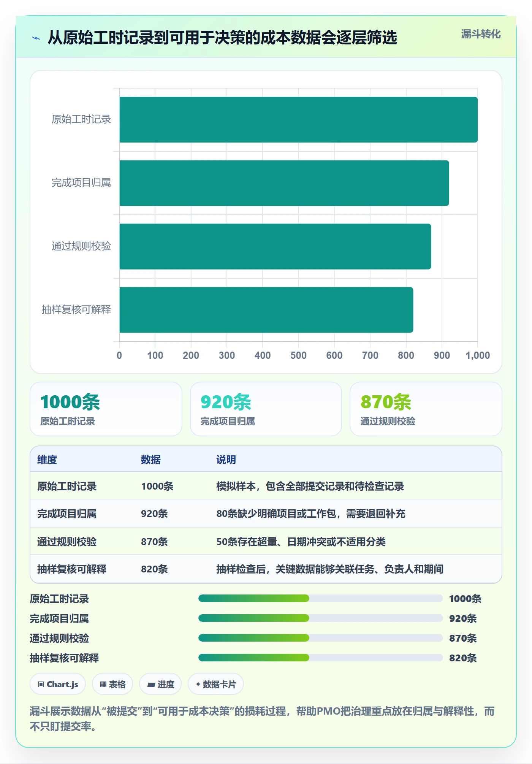This screenshot has height=764, width=532.
Task: Click the 500 tick label on the x-axis
Action: (x=298, y=355)
